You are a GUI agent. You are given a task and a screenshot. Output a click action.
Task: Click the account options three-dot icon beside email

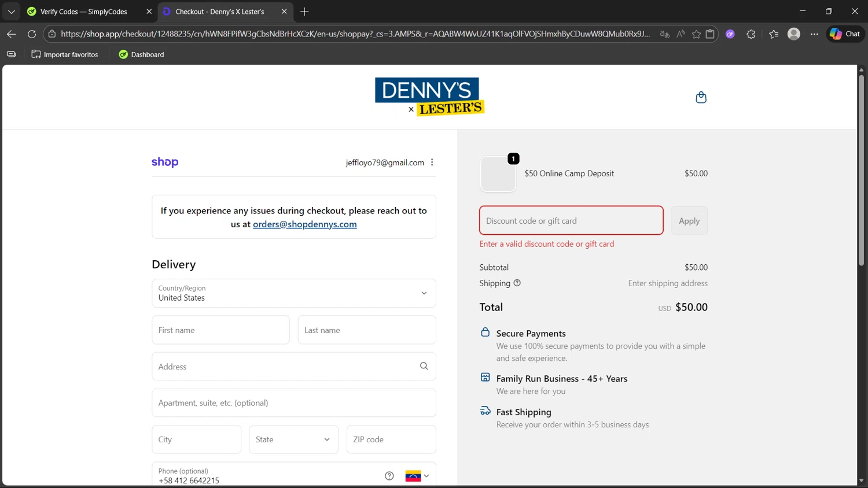click(432, 162)
